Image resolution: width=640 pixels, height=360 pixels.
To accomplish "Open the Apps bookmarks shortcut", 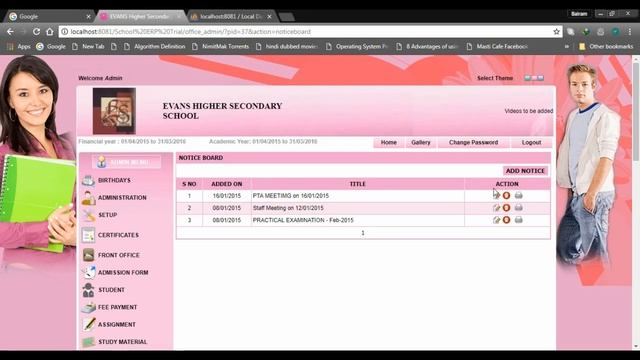I will (x=19, y=47).
